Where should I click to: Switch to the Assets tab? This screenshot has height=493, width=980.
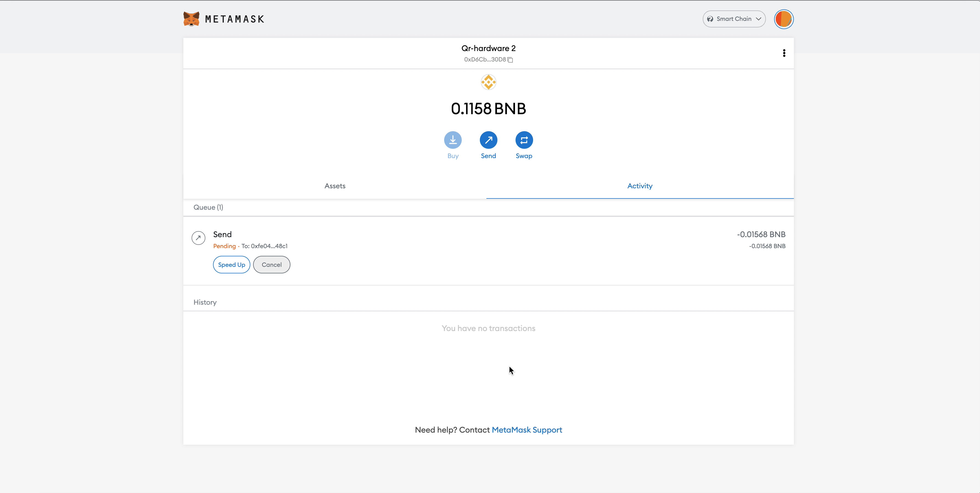335,186
